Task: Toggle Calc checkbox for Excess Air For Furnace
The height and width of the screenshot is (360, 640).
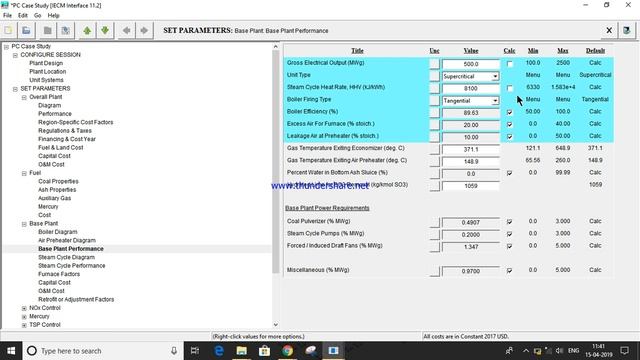Action: (x=509, y=124)
